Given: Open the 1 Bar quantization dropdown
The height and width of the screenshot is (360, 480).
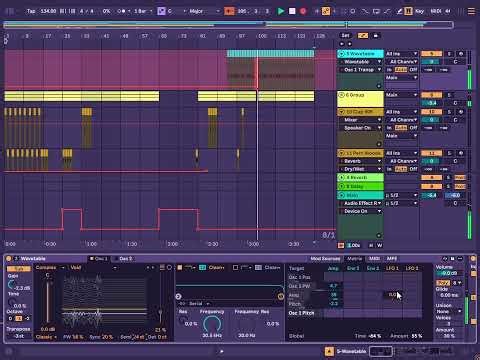Looking at the screenshot, I should click(x=143, y=11).
